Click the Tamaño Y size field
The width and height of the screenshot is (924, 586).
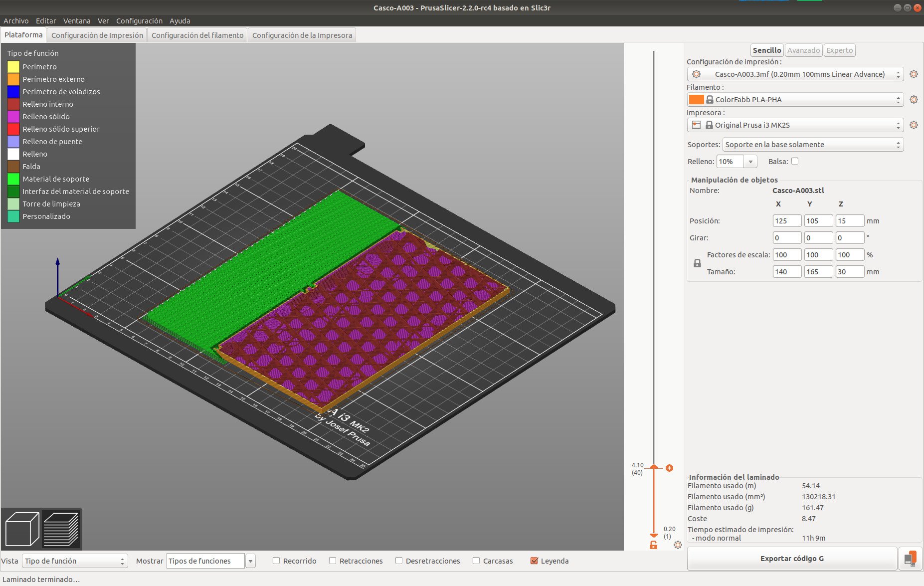818,271
